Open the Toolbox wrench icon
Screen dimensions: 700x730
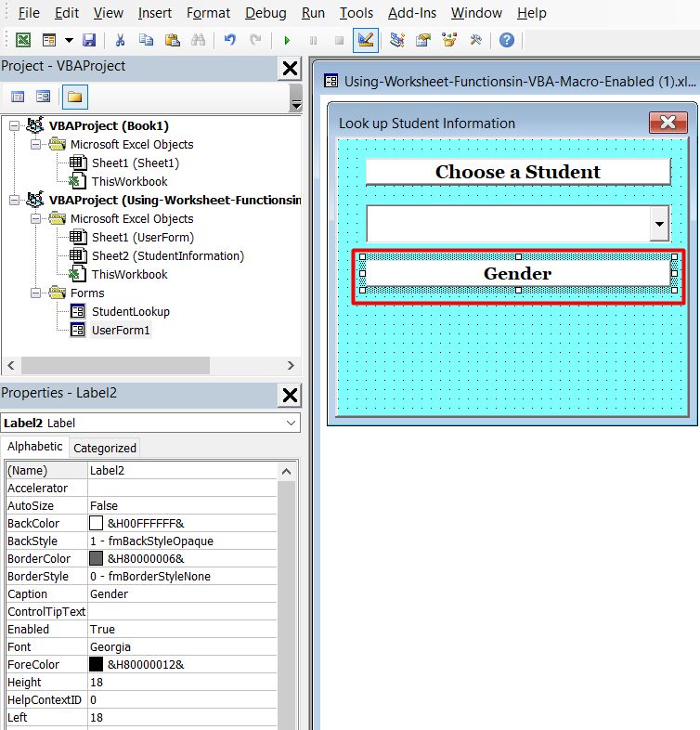tap(475, 41)
